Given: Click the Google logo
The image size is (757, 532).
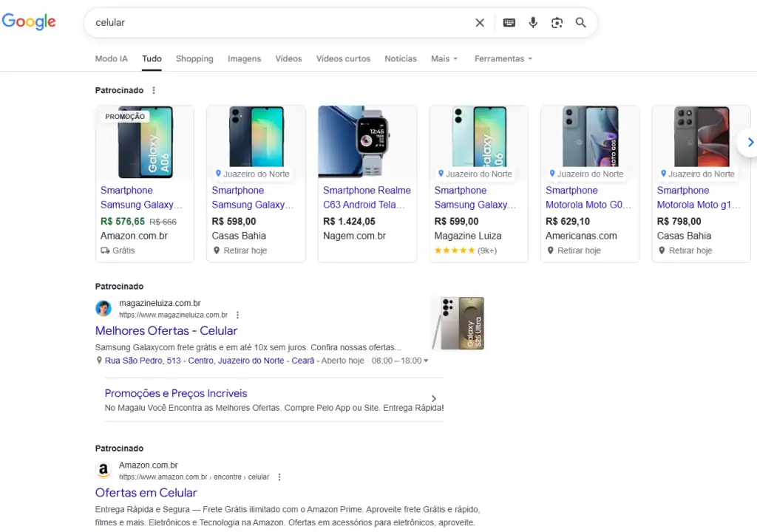Looking at the screenshot, I should pos(29,21).
